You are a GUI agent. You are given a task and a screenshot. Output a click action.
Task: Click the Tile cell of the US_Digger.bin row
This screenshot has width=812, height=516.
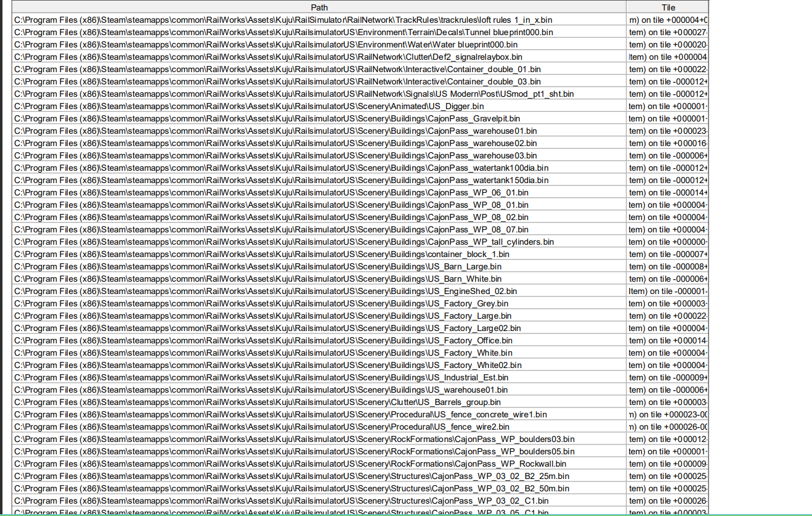click(668, 106)
